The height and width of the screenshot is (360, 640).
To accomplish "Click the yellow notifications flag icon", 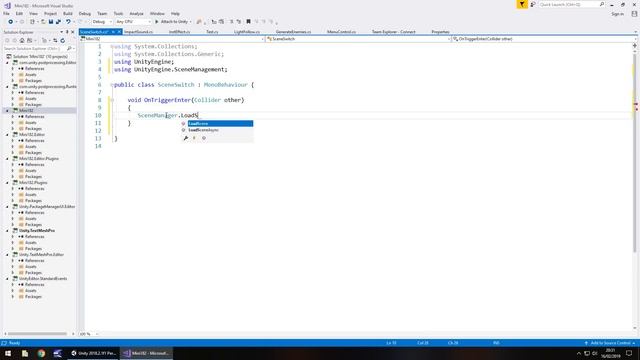I will coord(522,4).
